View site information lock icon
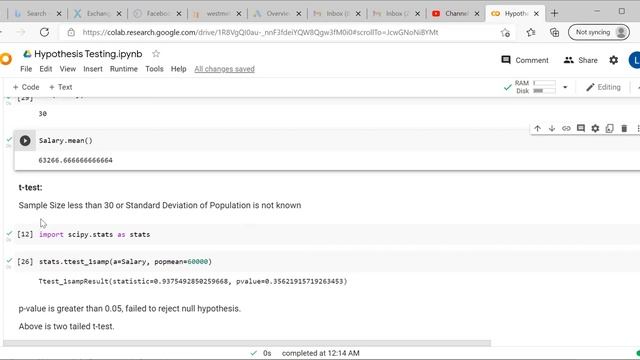The width and height of the screenshot is (640, 360). pos(71,32)
